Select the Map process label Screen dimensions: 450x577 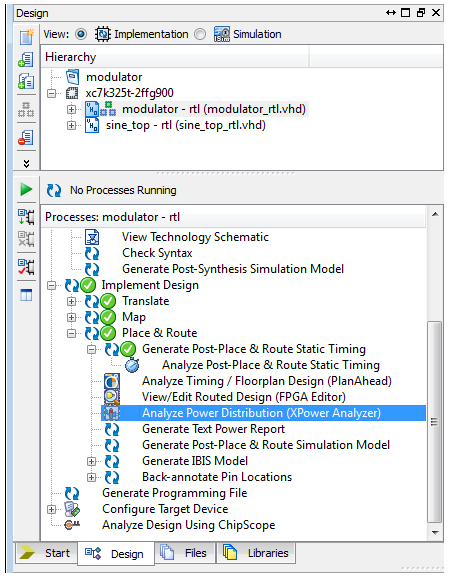pyautogui.click(x=134, y=317)
